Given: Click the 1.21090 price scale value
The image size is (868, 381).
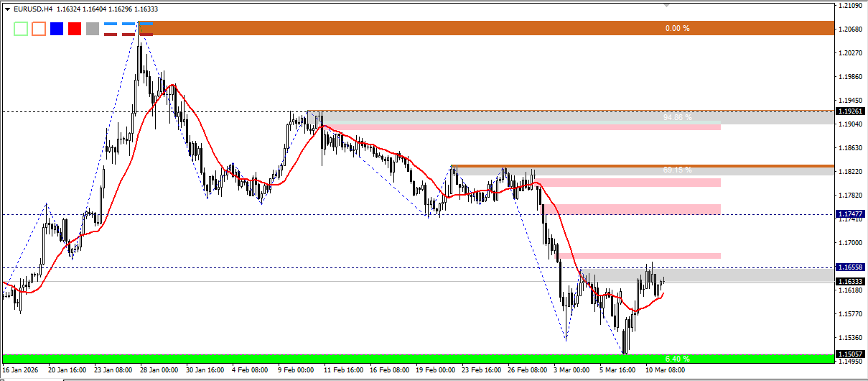Looking at the screenshot, I should (851, 6).
